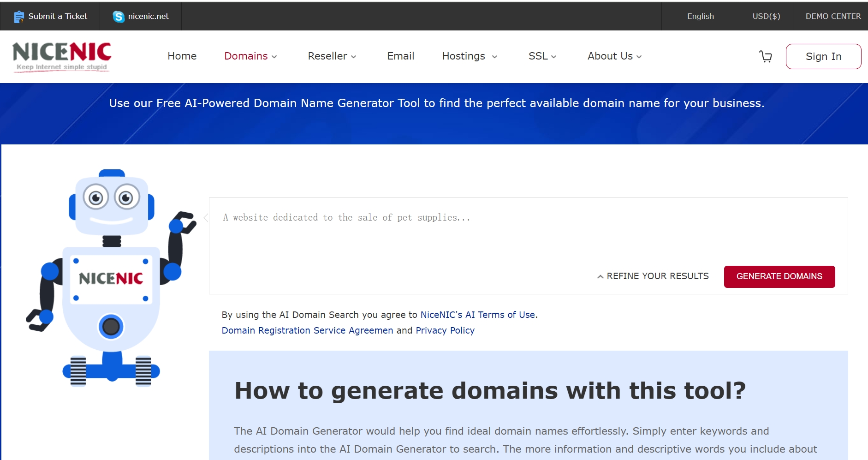This screenshot has height=460, width=868.
Task: Open the USD($) currency selector
Action: point(766,16)
